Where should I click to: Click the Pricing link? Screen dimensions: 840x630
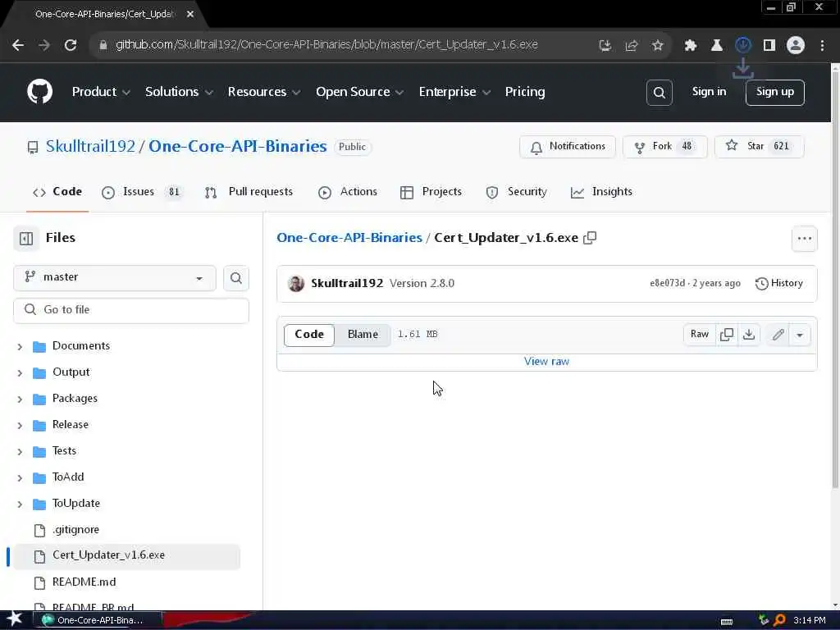[524, 92]
